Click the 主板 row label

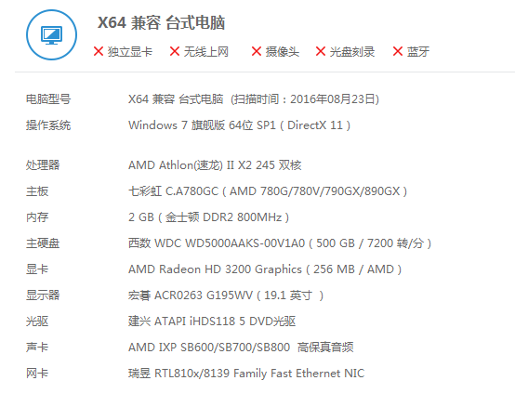tap(37, 191)
